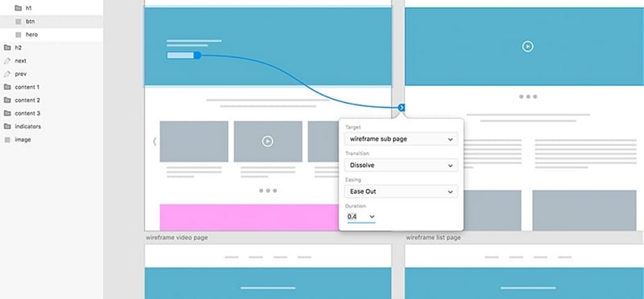
Task: Click the blue prototype link arrow handle
Action: pos(402,108)
